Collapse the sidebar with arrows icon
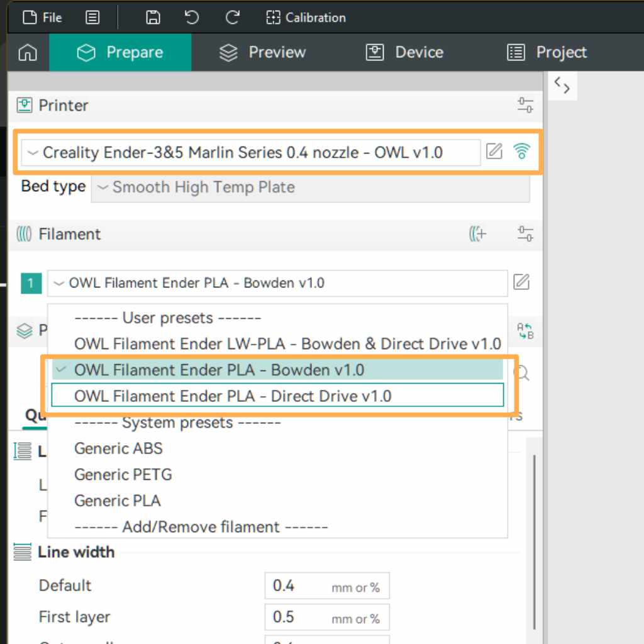This screenshot has width=644, height=644. coord(562,86)
